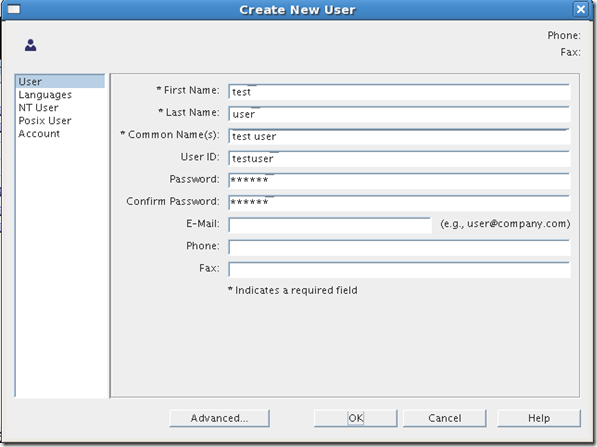Select User in the left list
The height and width of the screenshot is (447, 597).
pos(60,81)
